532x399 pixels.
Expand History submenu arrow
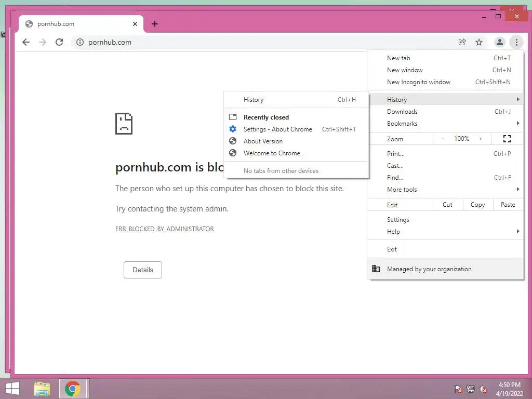click(518, 99)
